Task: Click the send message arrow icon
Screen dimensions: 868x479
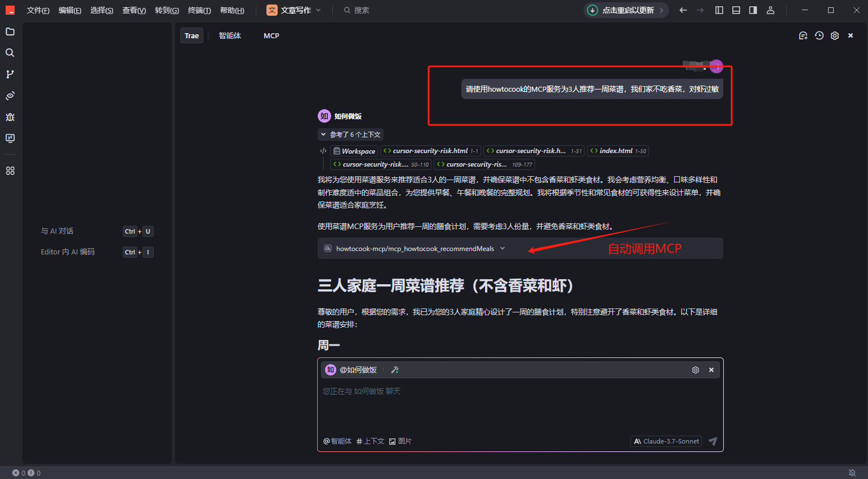Action: click(x=713, y=441)
